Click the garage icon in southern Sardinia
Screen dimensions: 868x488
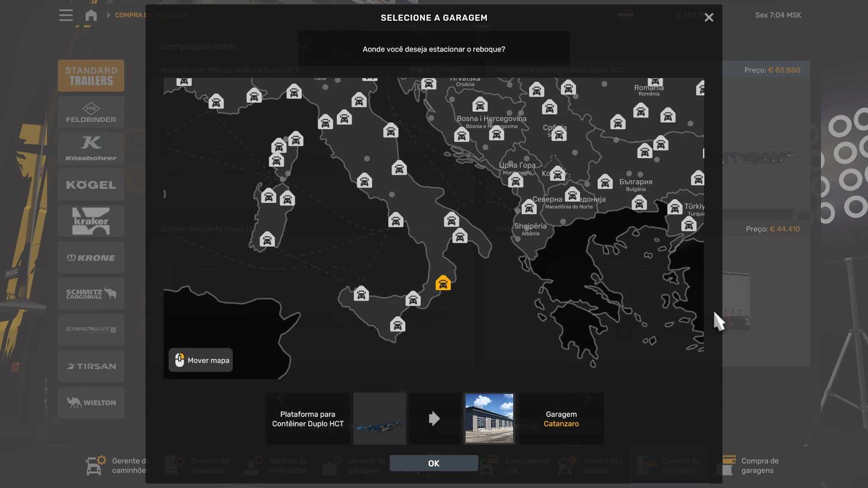tap(267, 239)
